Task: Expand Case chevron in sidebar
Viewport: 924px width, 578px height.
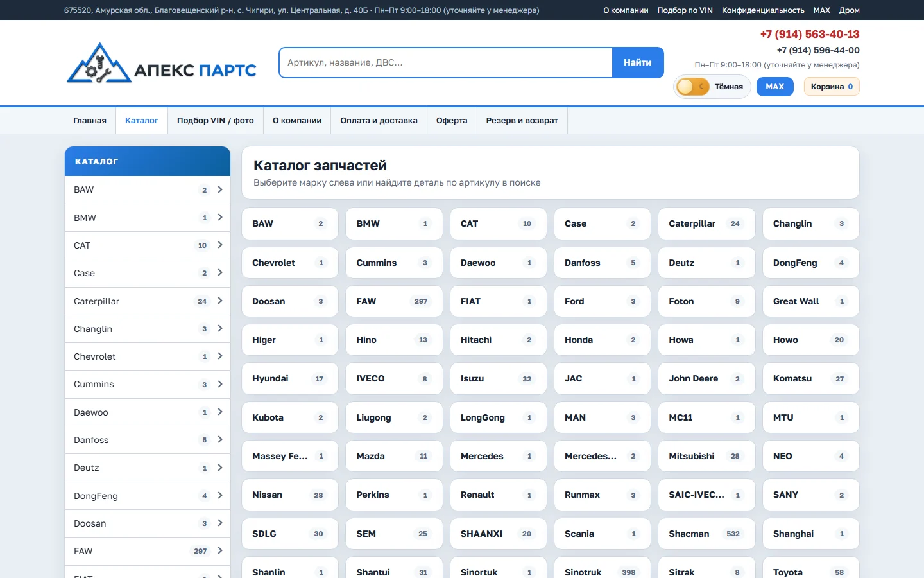Action: [x=220, y=272]
